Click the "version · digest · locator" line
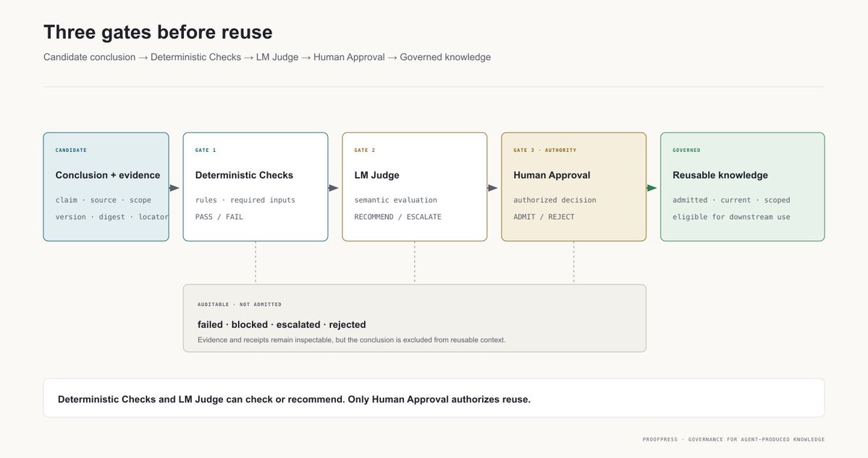The height and width of the screenshot is (458, 868). (x=111, y=217)
